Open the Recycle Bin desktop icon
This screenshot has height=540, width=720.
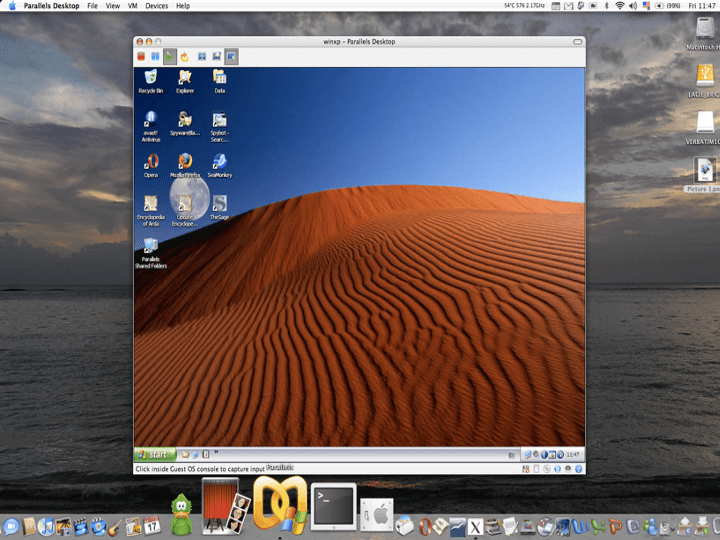tap(151, 78)
